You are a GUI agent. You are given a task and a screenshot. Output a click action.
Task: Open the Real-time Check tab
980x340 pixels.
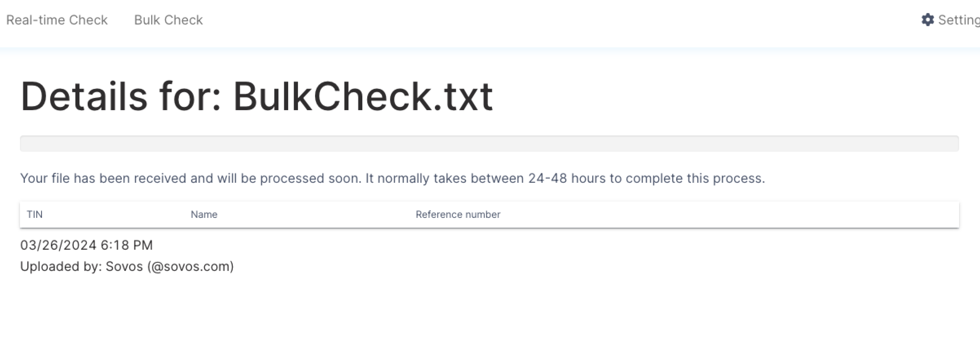57,20
